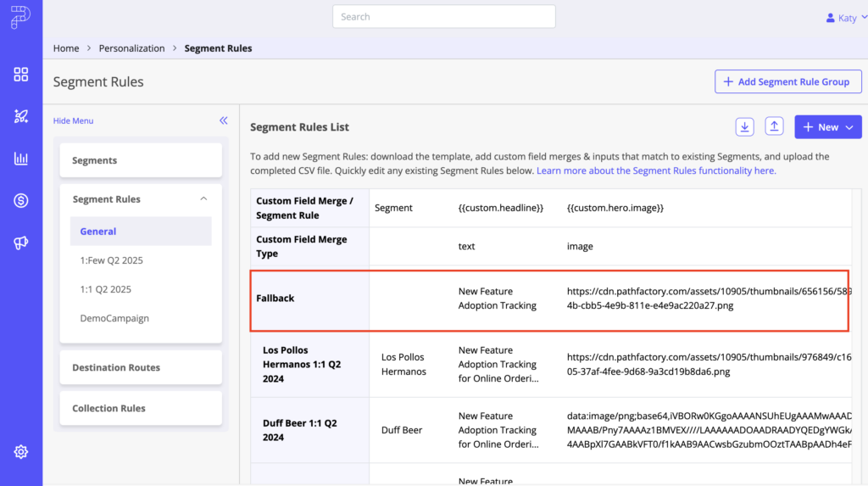Click the {{custom.hero.image}} column header
Screen dimensions: 868x486
(615, 208)
